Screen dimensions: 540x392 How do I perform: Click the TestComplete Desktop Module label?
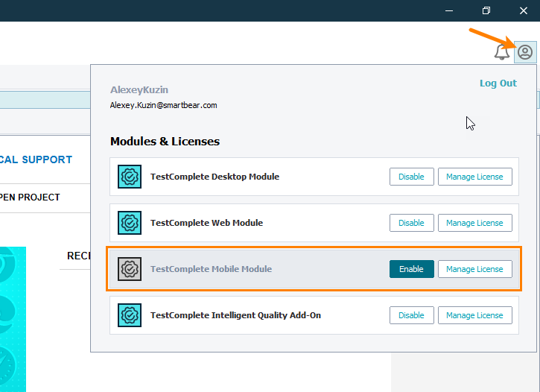[x=215, y=177]
